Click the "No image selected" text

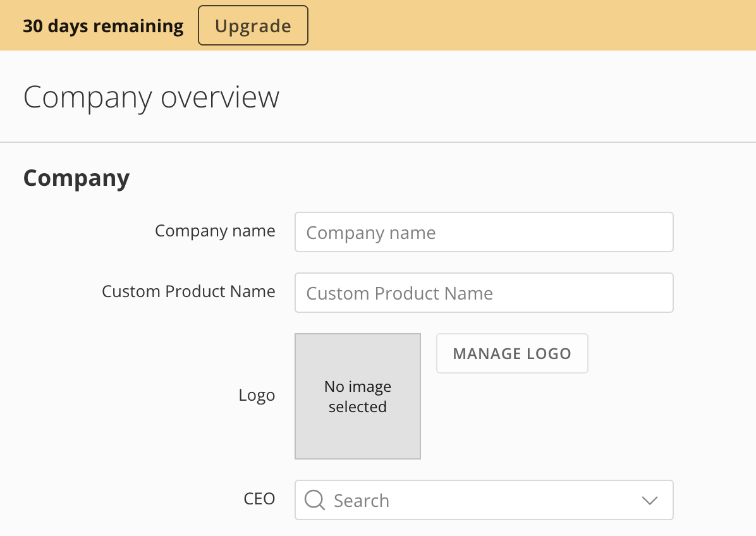pos(358,396)
